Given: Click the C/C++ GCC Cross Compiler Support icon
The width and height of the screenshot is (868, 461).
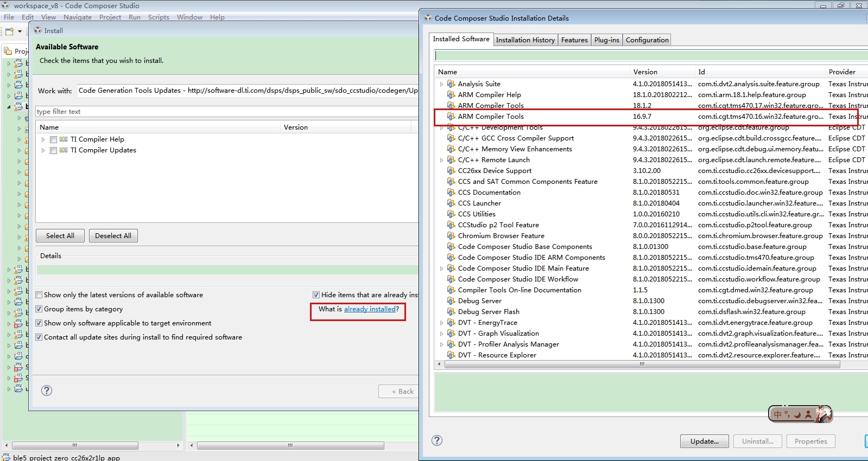Looking at the screenshot, I should pyautogui.click(x=451, y=138).
